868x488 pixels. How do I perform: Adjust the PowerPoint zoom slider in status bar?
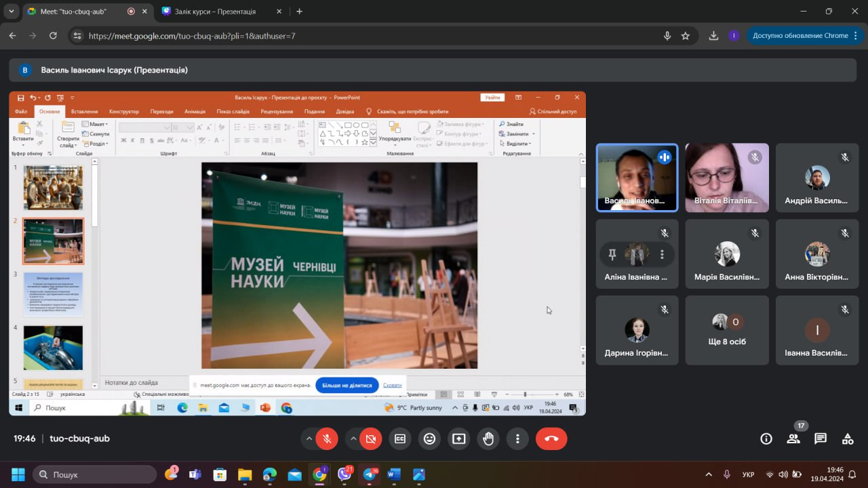point(525,394)
